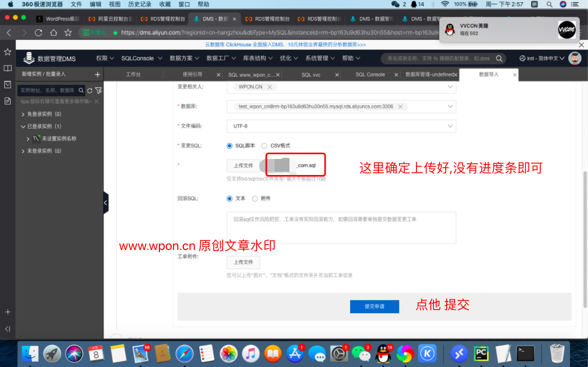Open the 库表结构 menu
This screenshot has width=588, height=367.
tap(258, 58)
